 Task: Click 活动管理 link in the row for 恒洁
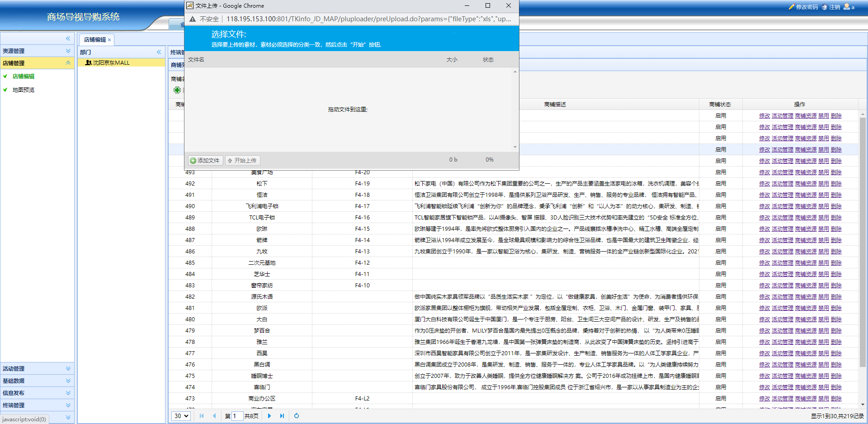tap(783, 195)
